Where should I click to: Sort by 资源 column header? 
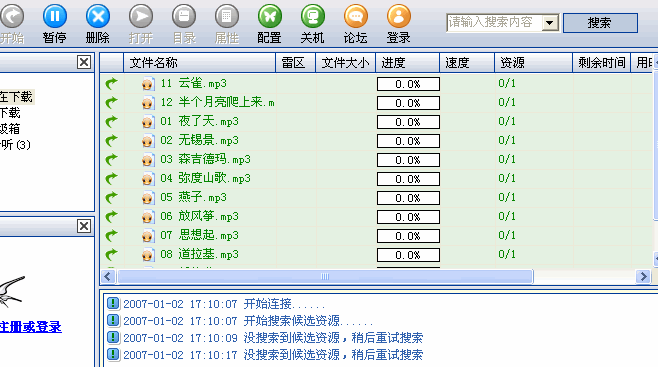(x=533, y=63)
